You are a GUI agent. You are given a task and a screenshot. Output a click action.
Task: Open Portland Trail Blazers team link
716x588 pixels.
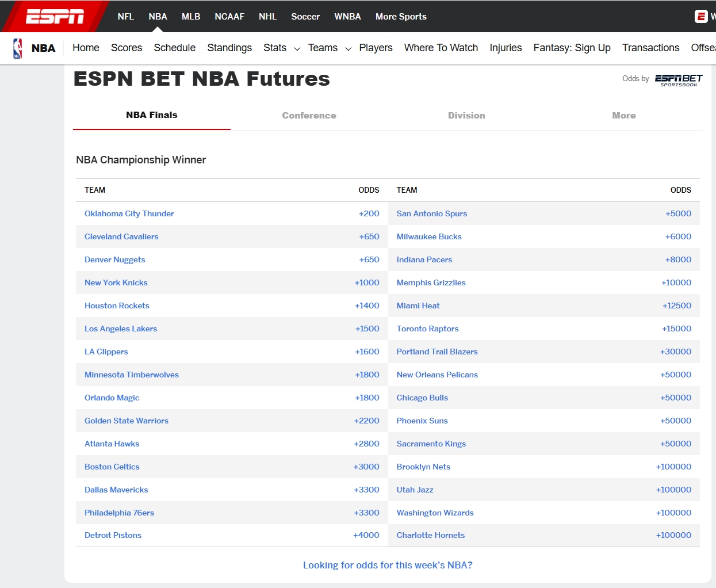tap(437, 352)
